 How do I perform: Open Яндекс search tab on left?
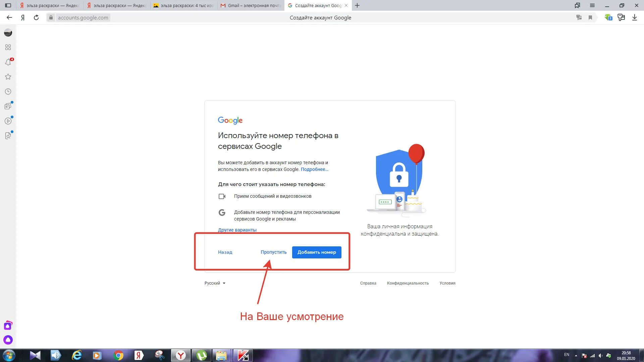[x=50, y=5]
